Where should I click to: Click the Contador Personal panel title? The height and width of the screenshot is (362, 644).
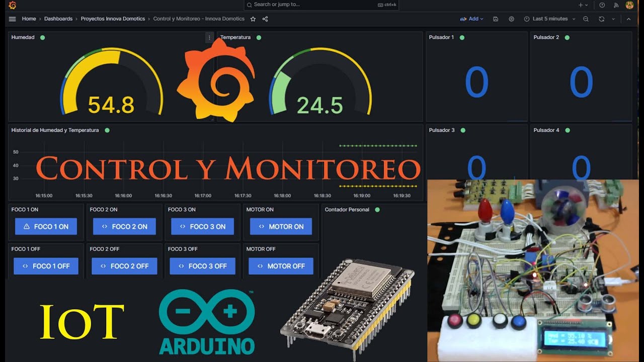pyautogui.click(x=347, y=210)
